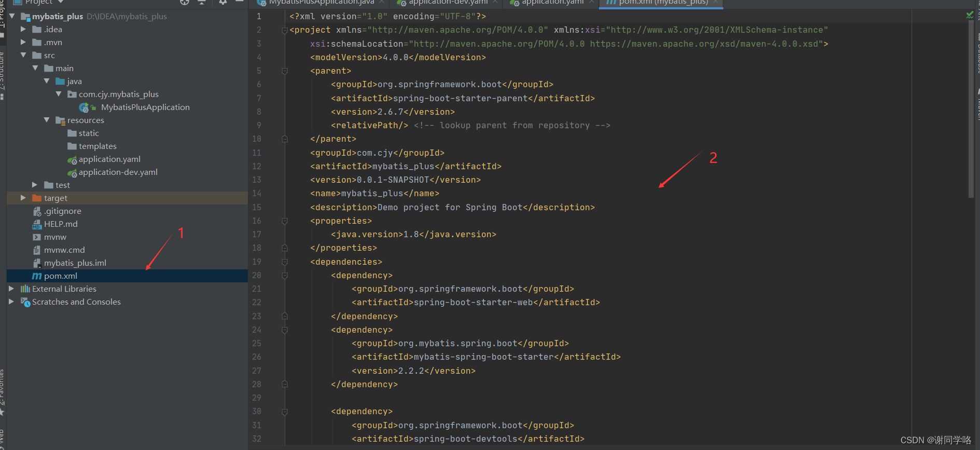The width and height of the screenshot is (980, 450).
Task: Open the Structure tool window stripe
Action: click(3, 75)
